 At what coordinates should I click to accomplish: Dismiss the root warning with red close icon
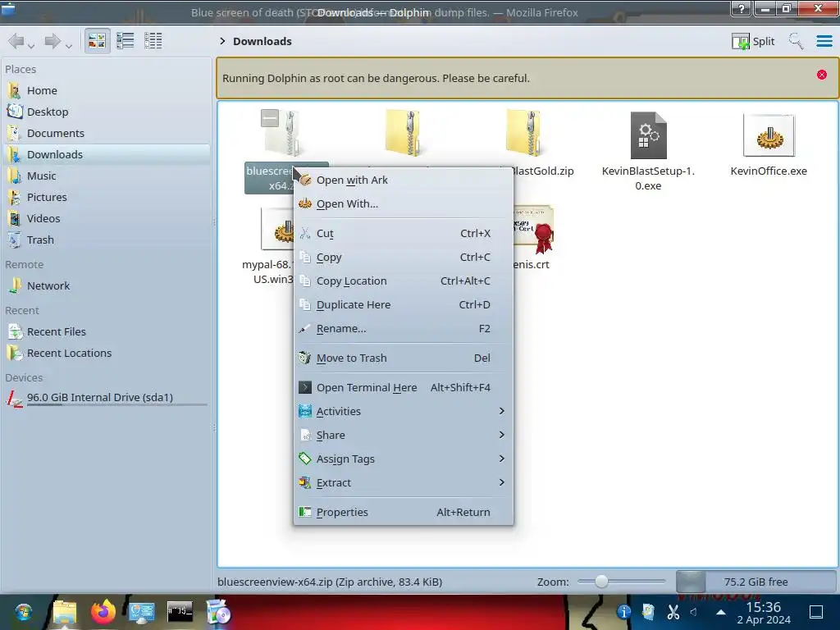pos(822,75)
